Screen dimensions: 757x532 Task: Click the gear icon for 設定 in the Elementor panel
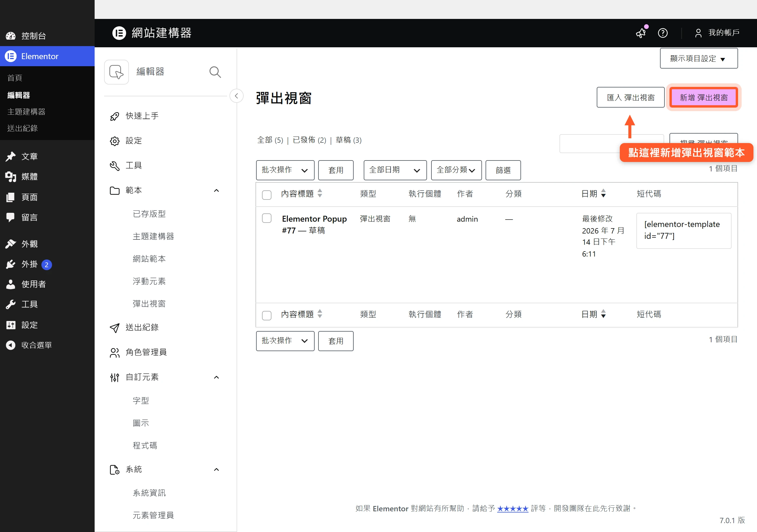(114, 141)
